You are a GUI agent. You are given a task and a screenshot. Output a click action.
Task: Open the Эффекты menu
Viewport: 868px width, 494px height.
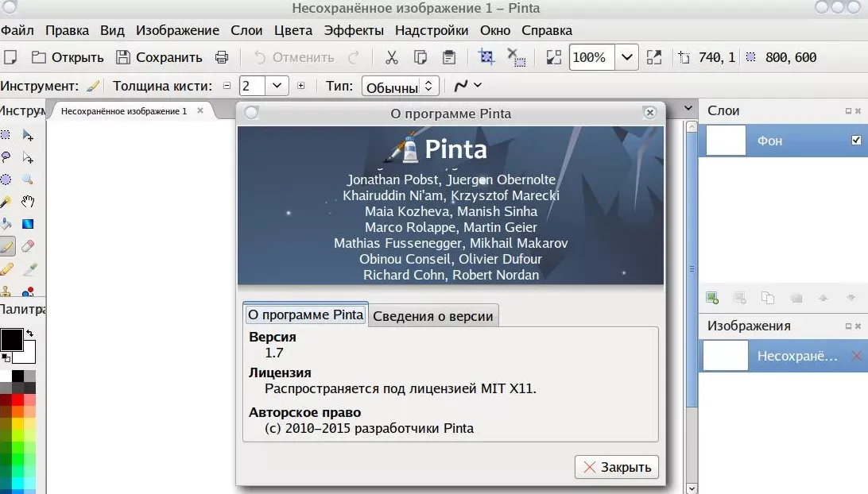click(x=354, y=30)
